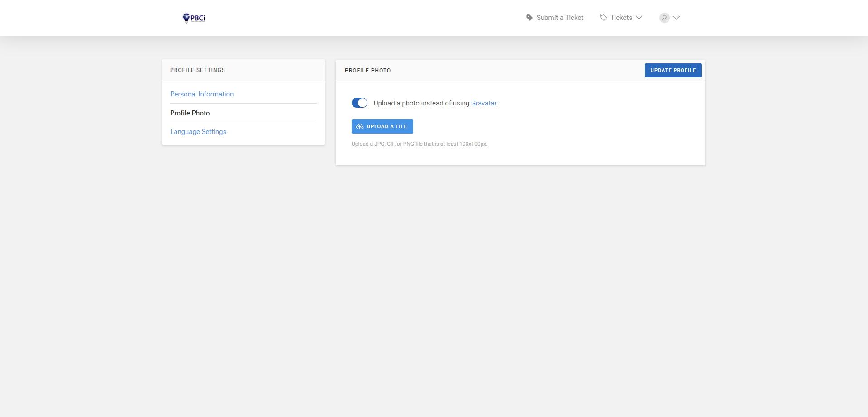Click the outlined tag icon beside Tickets
Image resolution: width=868 pixels, height=417 pixels.
603,18
